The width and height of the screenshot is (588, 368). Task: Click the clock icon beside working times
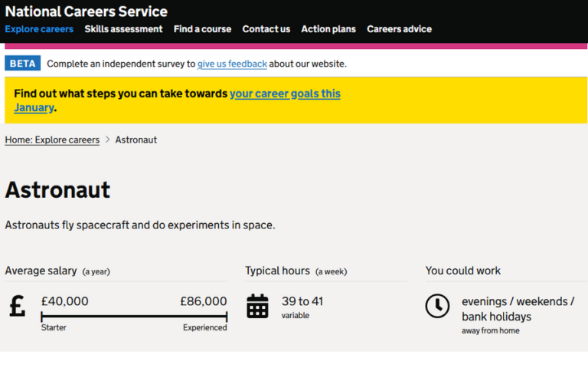pos(437,306)
